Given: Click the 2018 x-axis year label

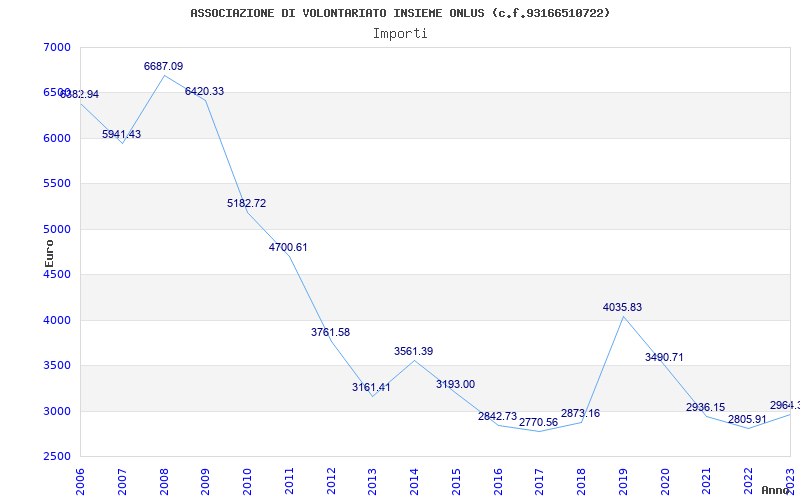Looking at the screenshot, I should click(x=581, y=481).
